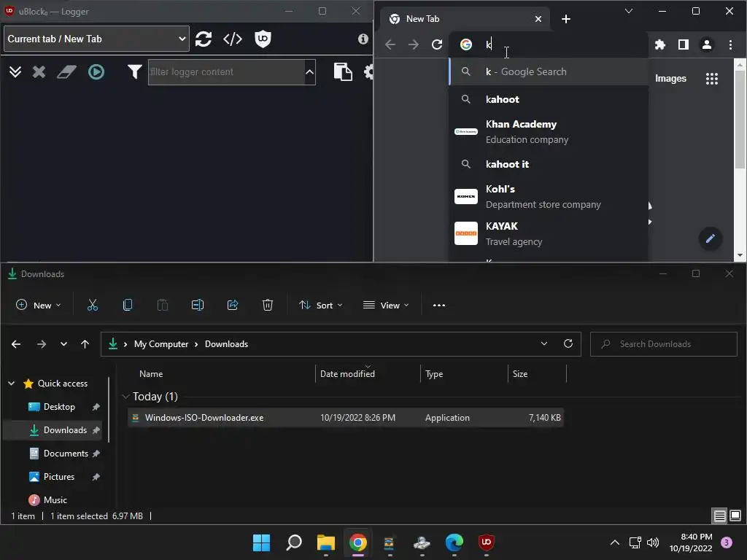The image size is (747, 560).
Task: Select the 'kahoot' suggestion
Action: point(549,99)
